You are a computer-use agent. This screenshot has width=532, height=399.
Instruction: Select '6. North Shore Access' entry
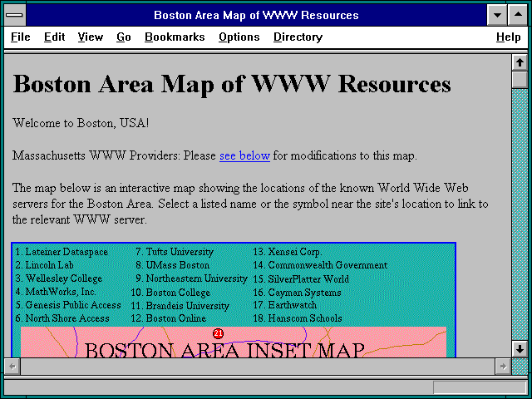tap(62, 318)
